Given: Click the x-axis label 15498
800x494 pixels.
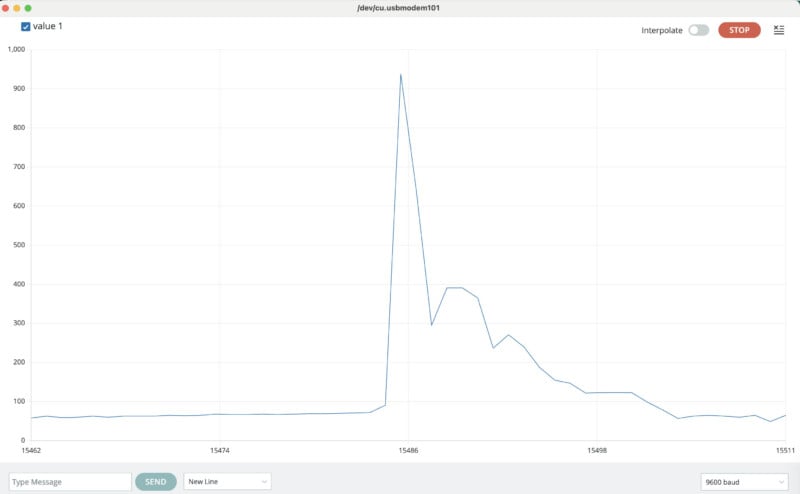Looking at the screenshot, I should 597,450.
